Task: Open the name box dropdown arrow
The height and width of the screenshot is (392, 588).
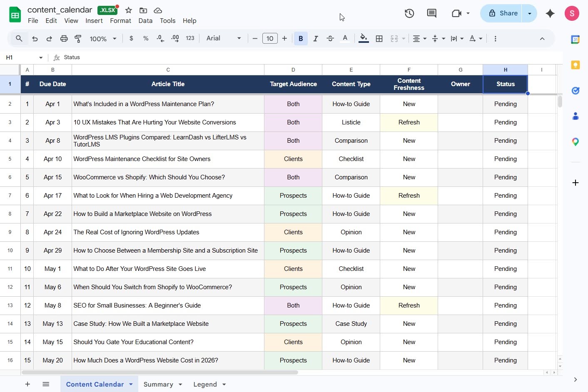Action: coord(41,57)
